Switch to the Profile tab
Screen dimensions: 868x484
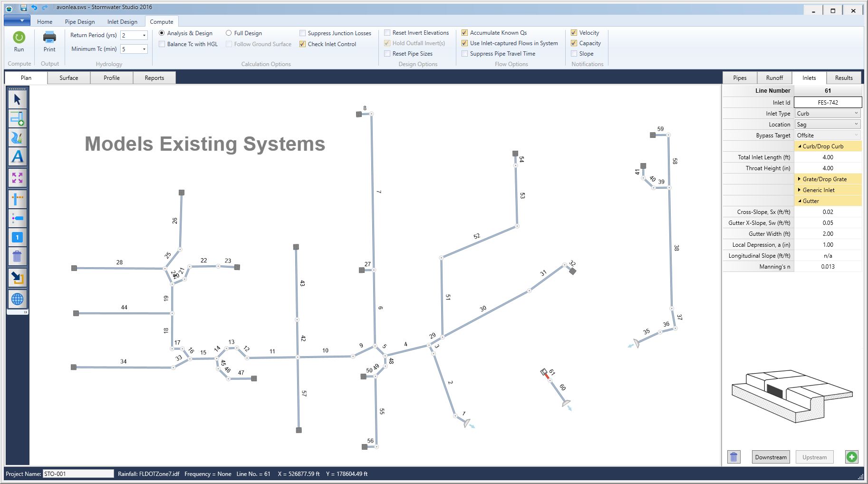pyautogui.click(x=111, y=77)
